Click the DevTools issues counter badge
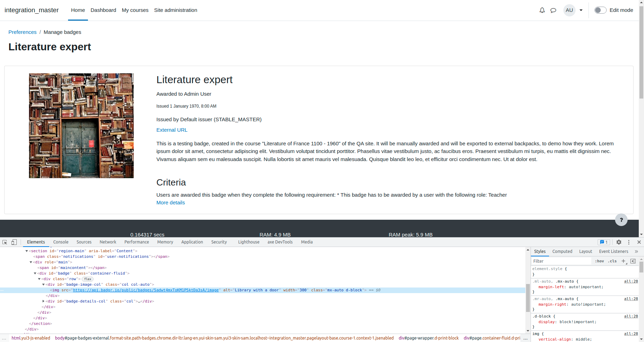The image size is (644, 342). click(604, 242)
